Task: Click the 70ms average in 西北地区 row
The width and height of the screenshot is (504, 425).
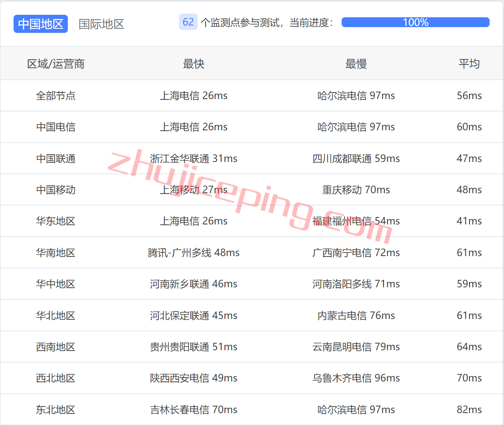Action: click(469, 378)
